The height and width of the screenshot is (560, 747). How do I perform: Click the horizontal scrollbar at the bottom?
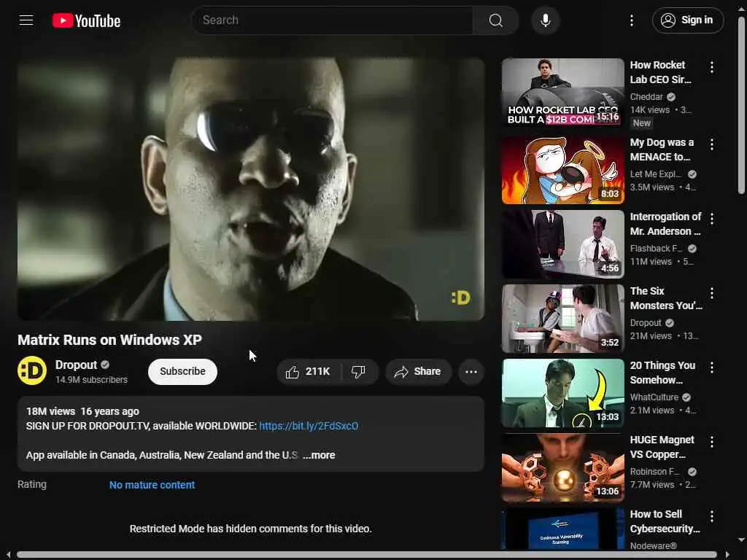[367, 555]
